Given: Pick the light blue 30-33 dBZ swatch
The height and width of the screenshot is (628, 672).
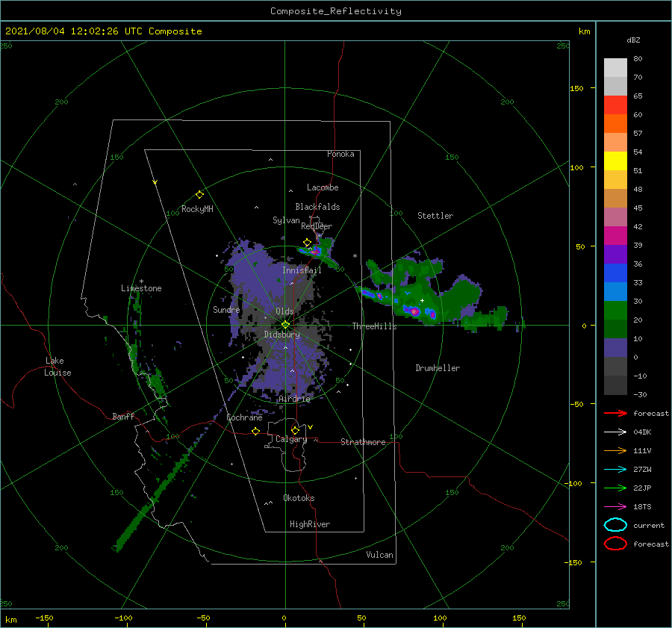Looking at the screenshot, I should pos(615,292).
